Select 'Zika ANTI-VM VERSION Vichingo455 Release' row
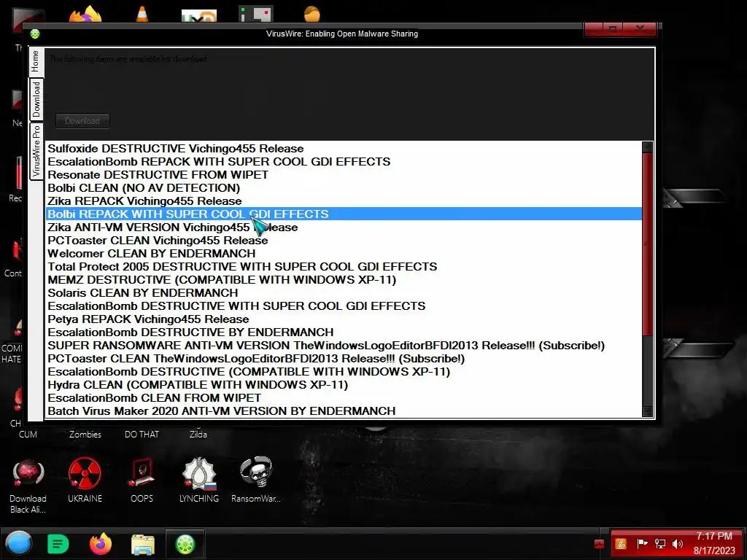 tap(344, 227)
